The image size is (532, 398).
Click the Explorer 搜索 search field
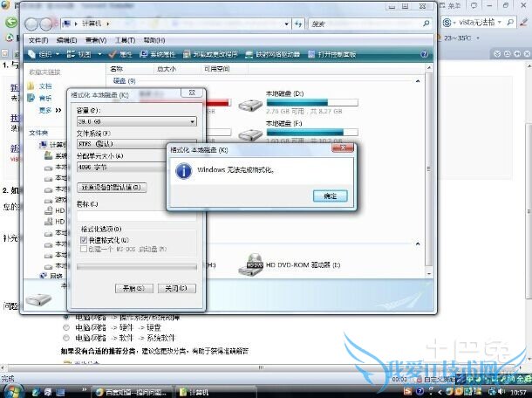[365, 24]
